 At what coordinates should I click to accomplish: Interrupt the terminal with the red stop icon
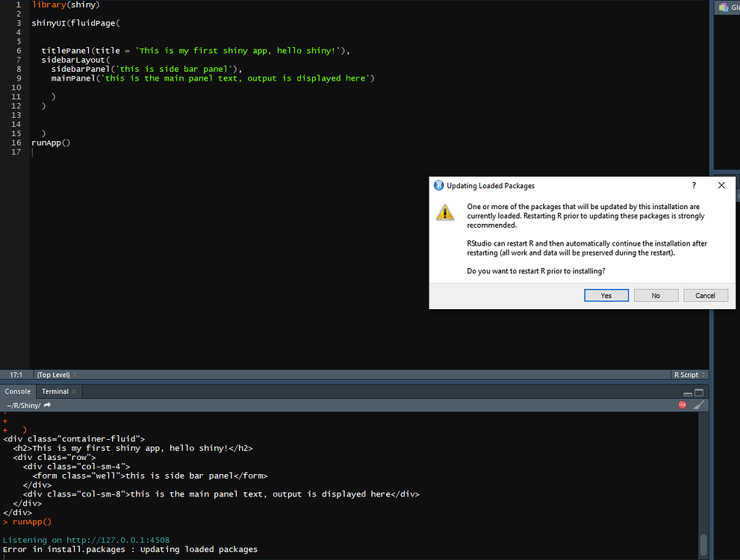click(682, 404)
